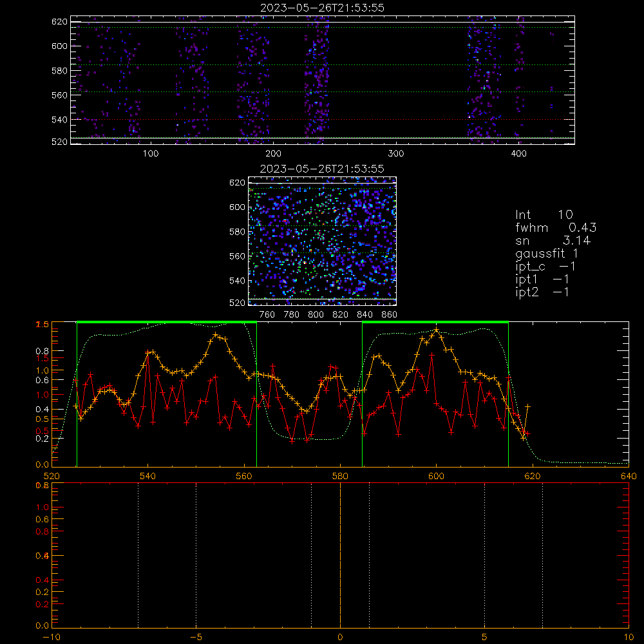Click the -5 label on the bottom plot x-axis
This screenshot has height=644, width=644.
[196, 638]
